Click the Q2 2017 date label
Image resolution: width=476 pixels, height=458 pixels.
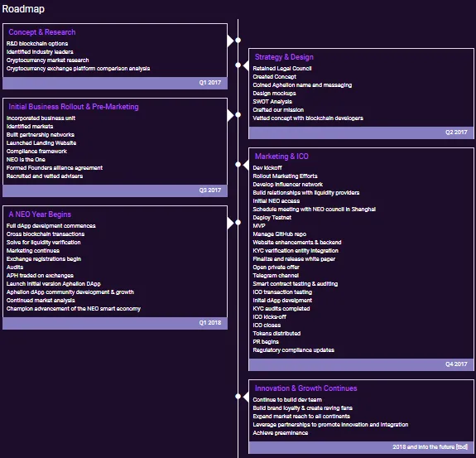456,133
